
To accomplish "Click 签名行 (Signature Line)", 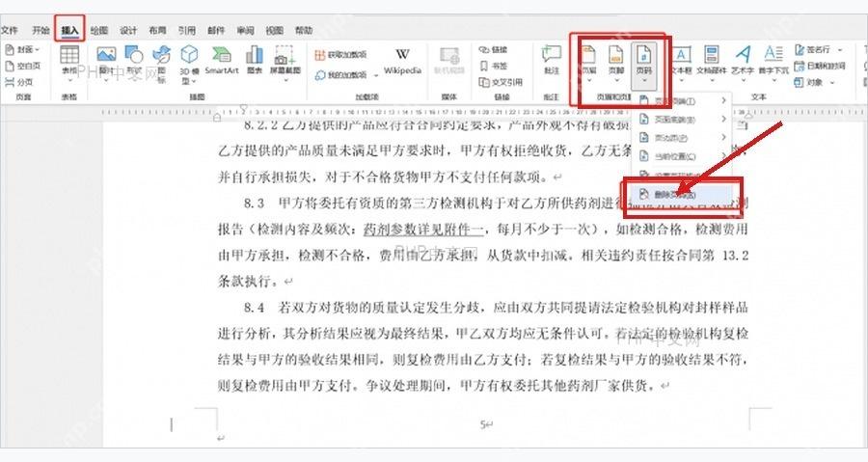I will tap(813, 50).
